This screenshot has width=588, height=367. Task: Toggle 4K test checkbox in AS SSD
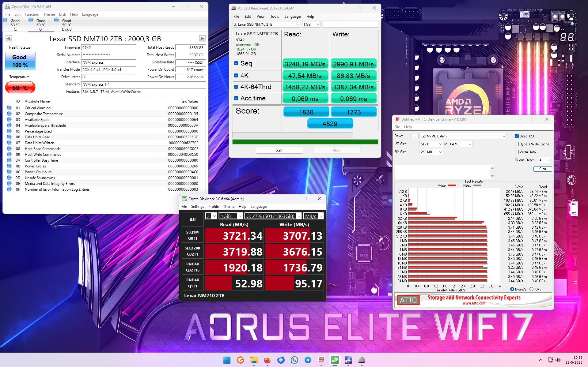point(236,75)
